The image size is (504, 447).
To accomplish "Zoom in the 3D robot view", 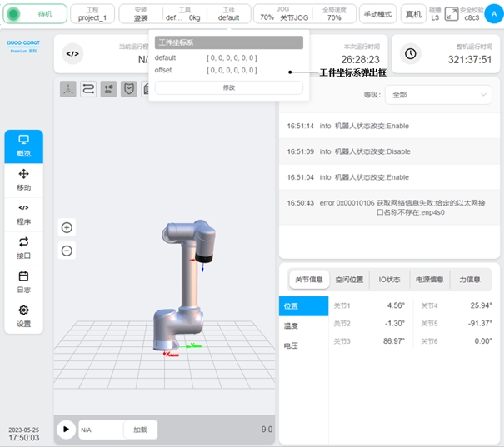I will point(67,227).
